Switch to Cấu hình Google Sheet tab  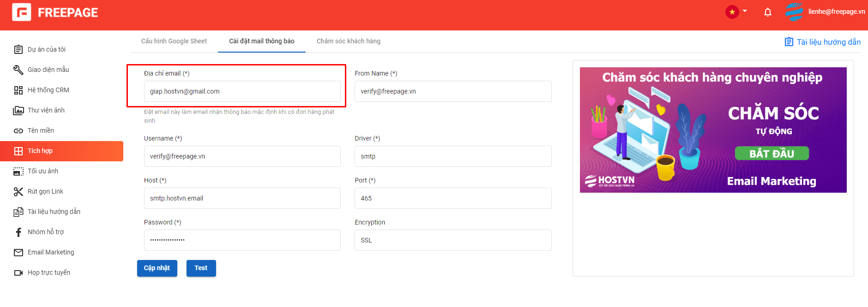tap(174, 41)
